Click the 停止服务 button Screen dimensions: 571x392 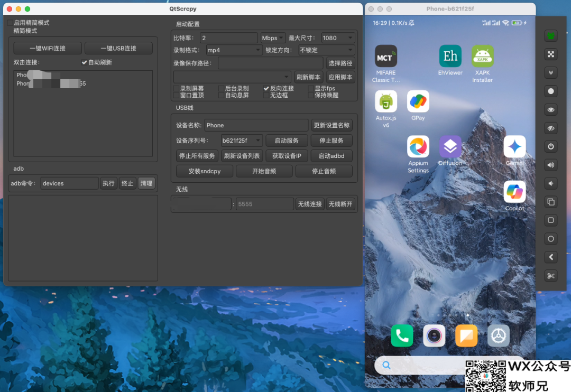point(331,141)
